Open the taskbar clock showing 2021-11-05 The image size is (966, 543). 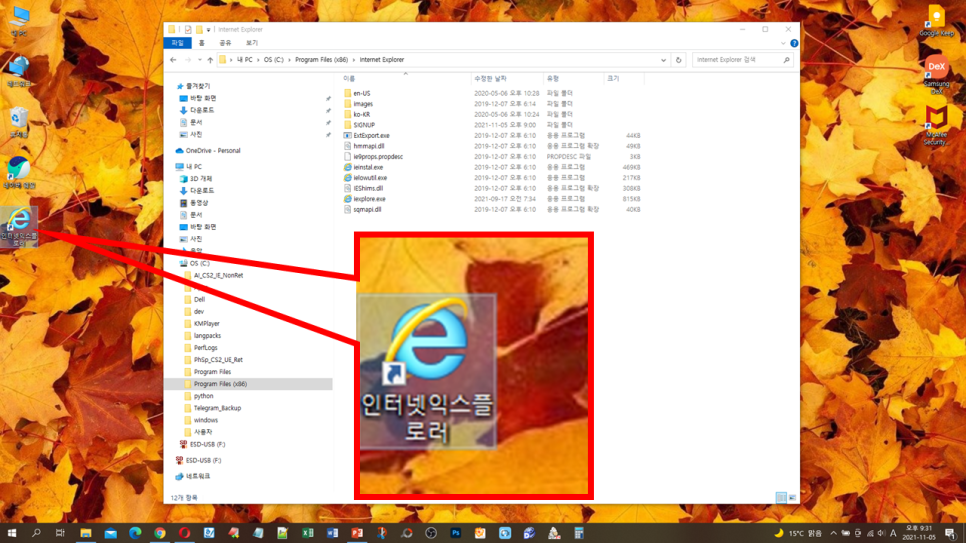tap(919, 533)
